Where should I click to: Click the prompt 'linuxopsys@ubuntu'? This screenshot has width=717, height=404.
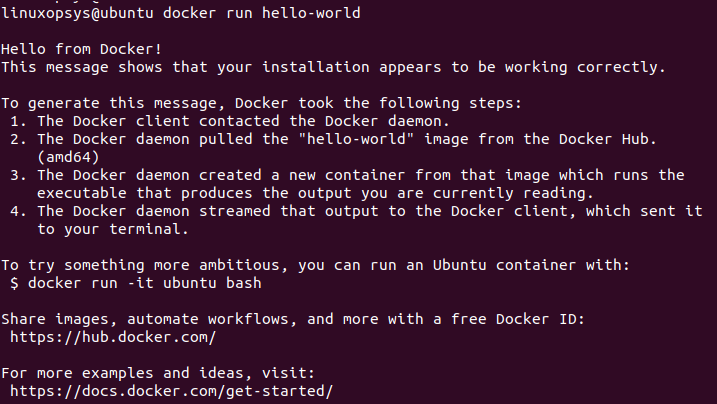pyautogui.click(x=77, y=13)
